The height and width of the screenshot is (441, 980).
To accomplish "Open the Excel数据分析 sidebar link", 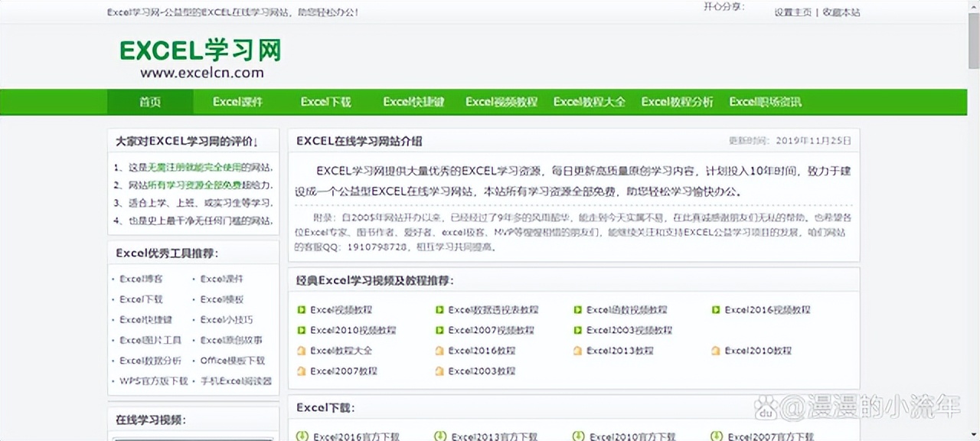I will point(151,360).
